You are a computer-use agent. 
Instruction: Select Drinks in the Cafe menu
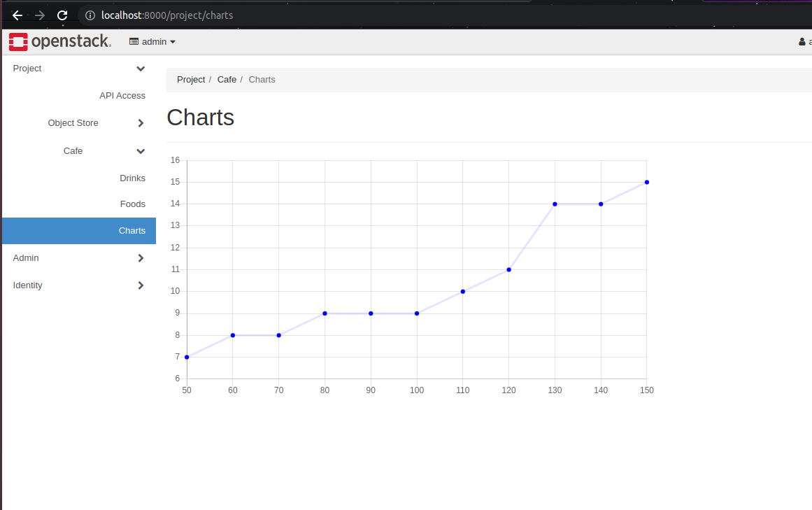click(x=132, y=178)
